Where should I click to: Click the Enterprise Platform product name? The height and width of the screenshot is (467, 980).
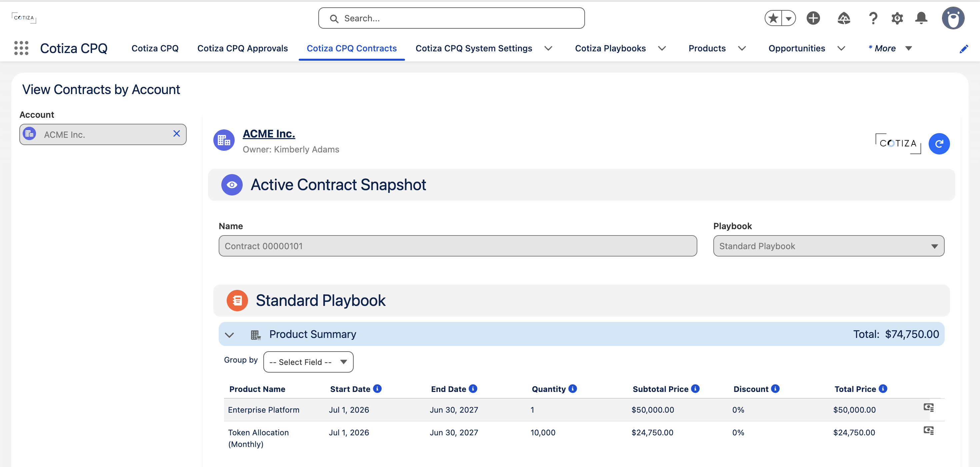pos(264,410)
